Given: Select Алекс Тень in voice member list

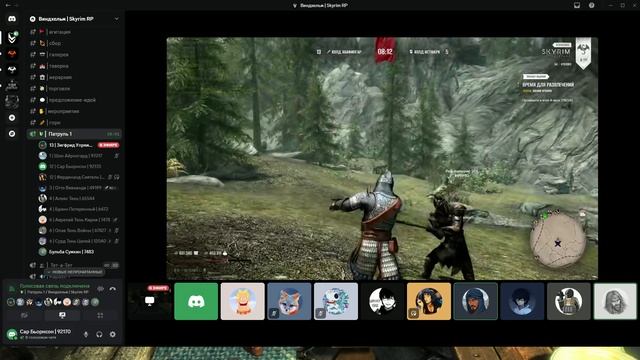Looking at the screenshot, I should coord(79,198).
